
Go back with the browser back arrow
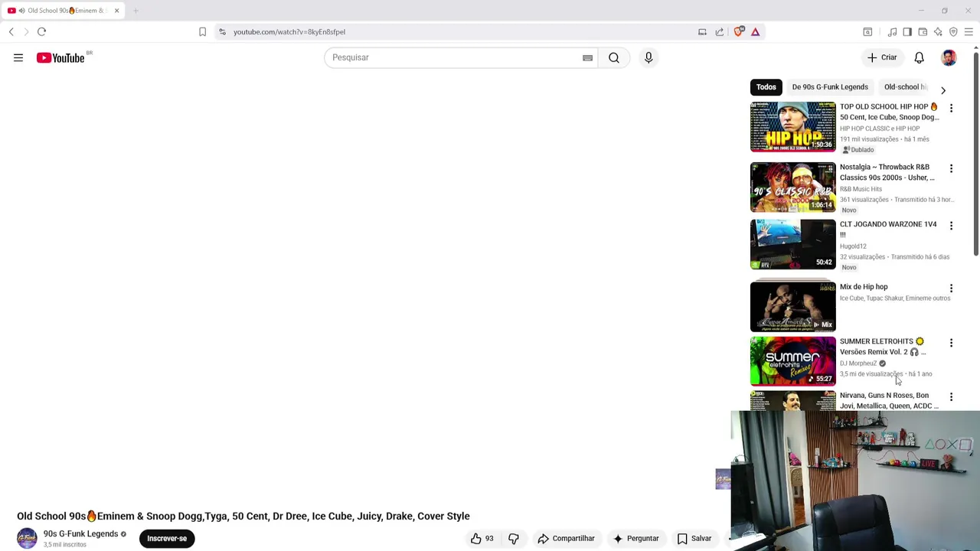[11, 31]
